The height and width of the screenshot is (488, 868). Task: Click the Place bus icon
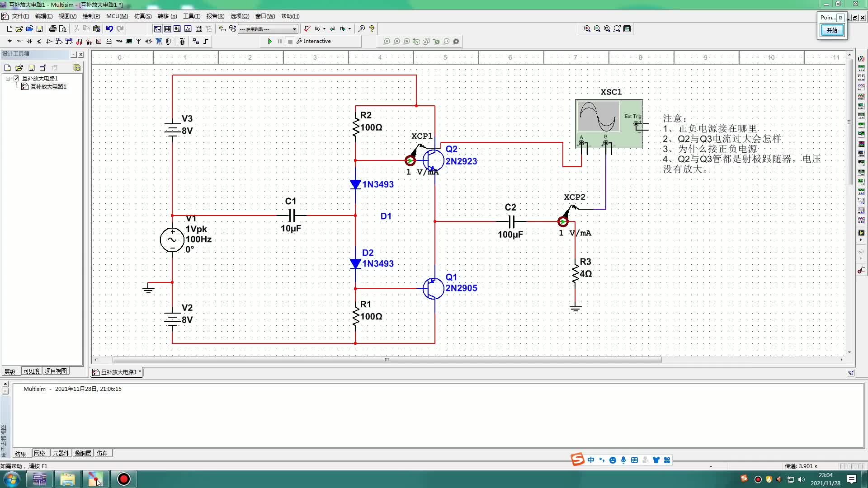tap(206, 41)
